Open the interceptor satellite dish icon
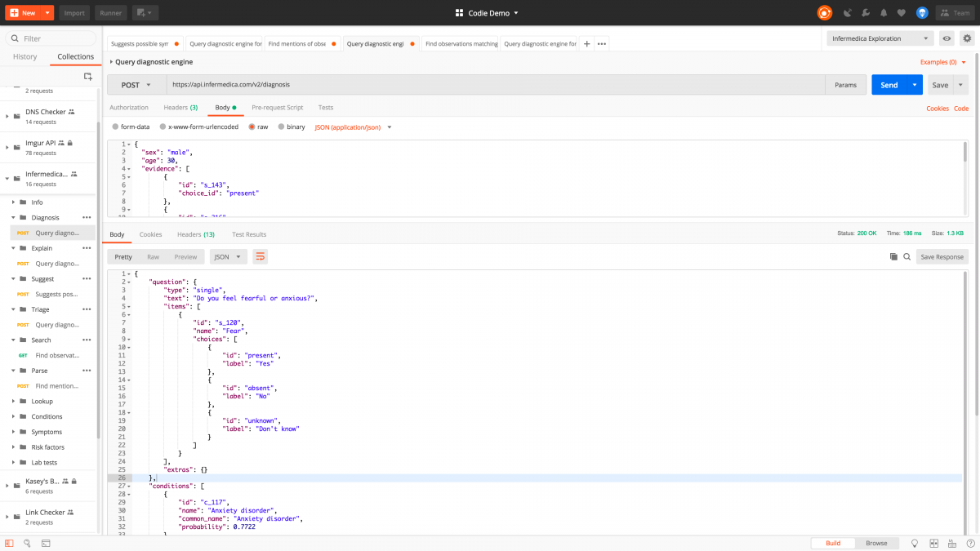The width and height of the screenshot is (980, 551). click(x=848, y=13)
